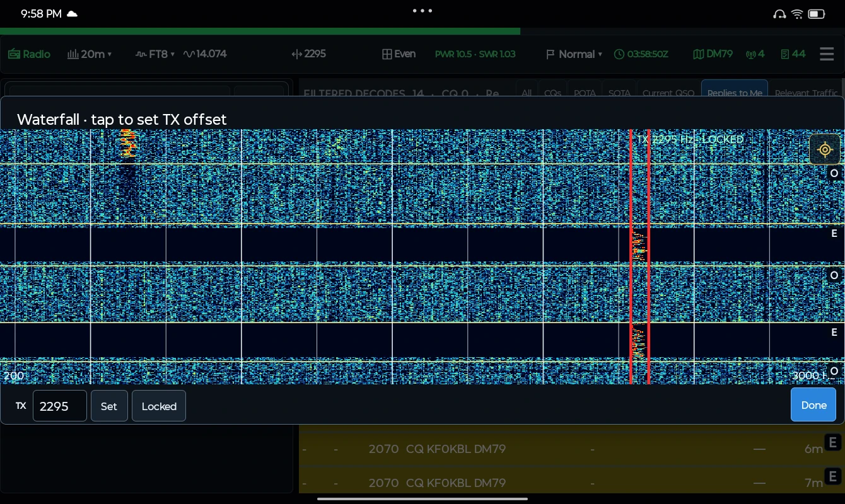Open the hamburger menu
The image size is (845, 504).
pyautogui.click(x=827, y=54)
